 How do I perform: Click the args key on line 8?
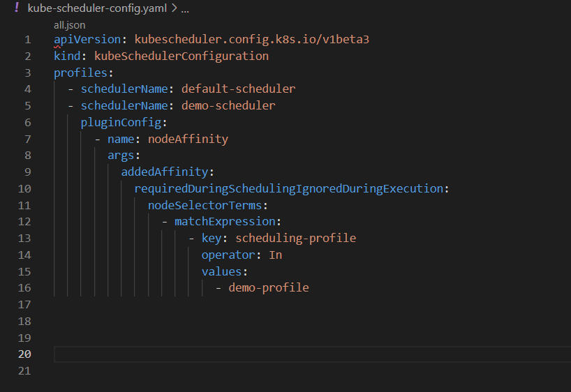tap(121, 156)
